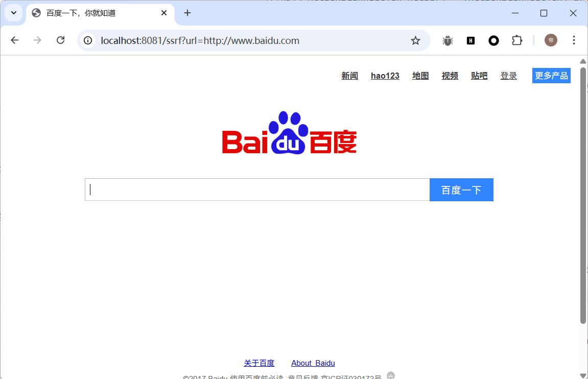
Task: Focus the Baidu search input field
Action: point(257,190)
